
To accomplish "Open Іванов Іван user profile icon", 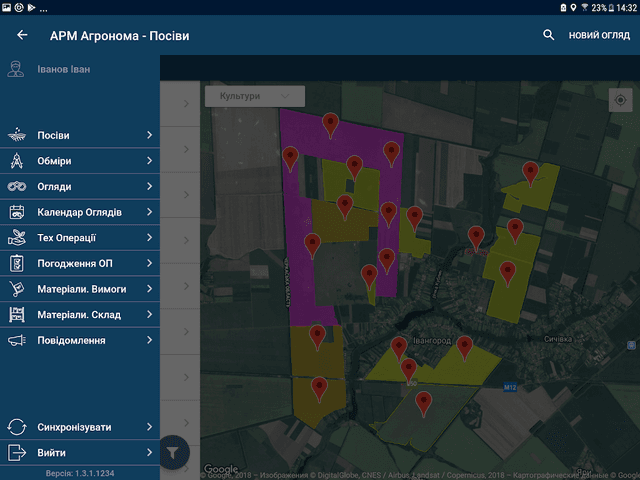I will coord(16,69).
